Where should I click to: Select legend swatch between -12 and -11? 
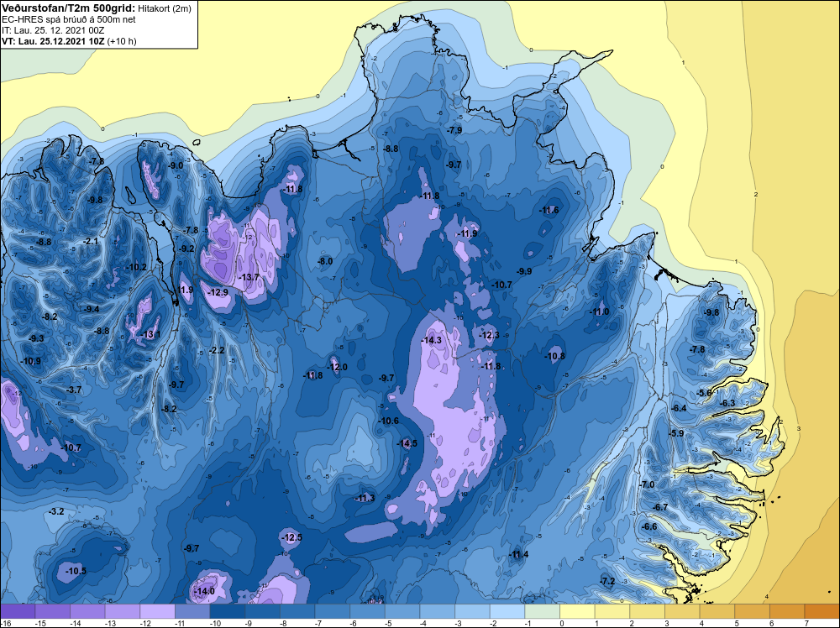(158, 611)
